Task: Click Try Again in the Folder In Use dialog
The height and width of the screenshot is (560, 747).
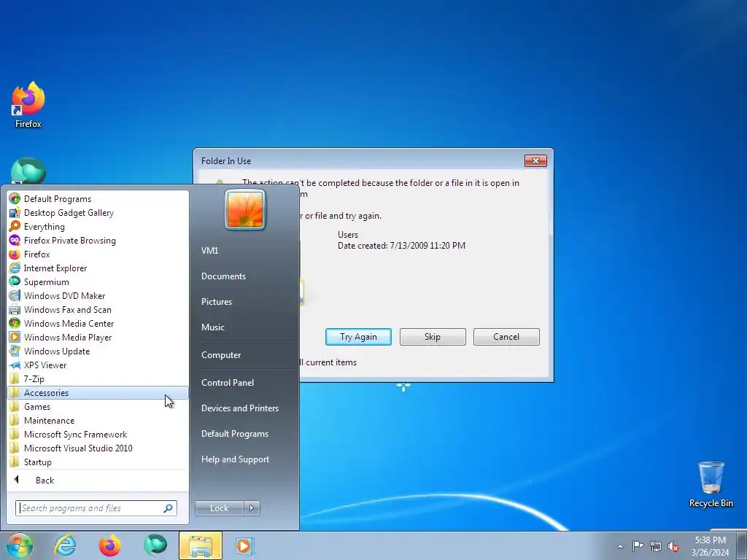Action: point(358,337)
